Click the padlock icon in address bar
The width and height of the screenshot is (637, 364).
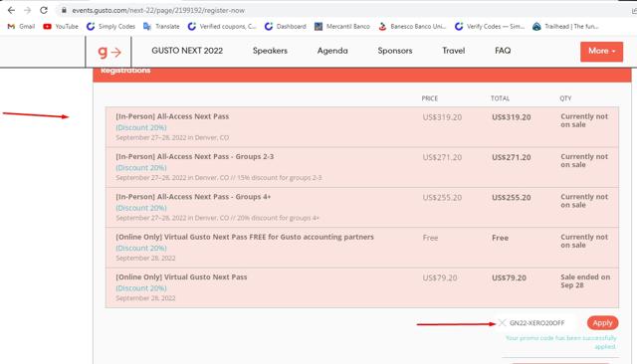(x=64, y=10)
